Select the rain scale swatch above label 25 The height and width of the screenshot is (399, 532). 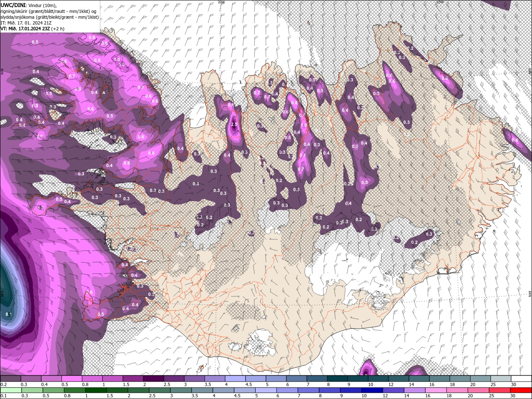500,390
